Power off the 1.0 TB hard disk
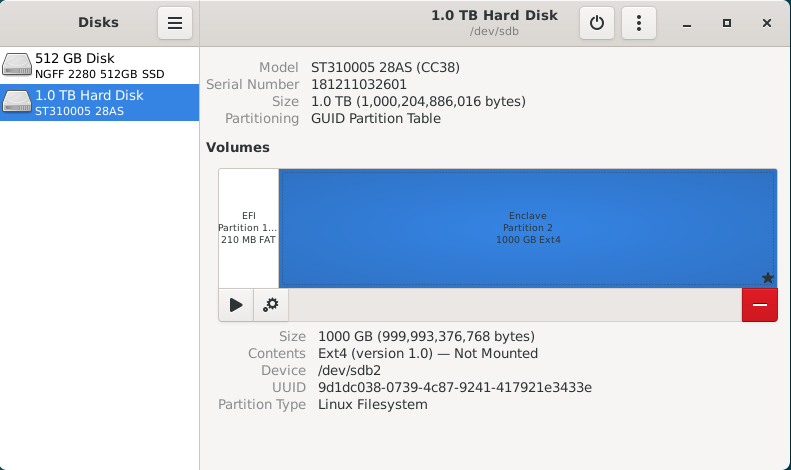 click(597, 23)
